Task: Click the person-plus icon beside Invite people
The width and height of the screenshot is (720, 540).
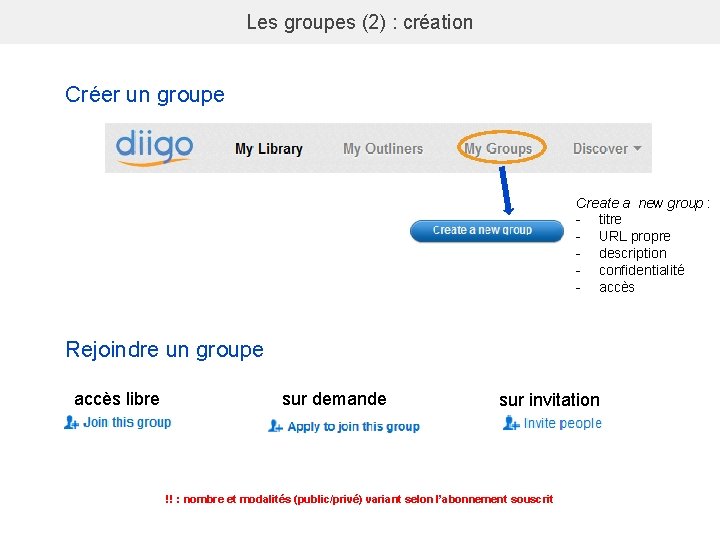Action: (511, 422)
